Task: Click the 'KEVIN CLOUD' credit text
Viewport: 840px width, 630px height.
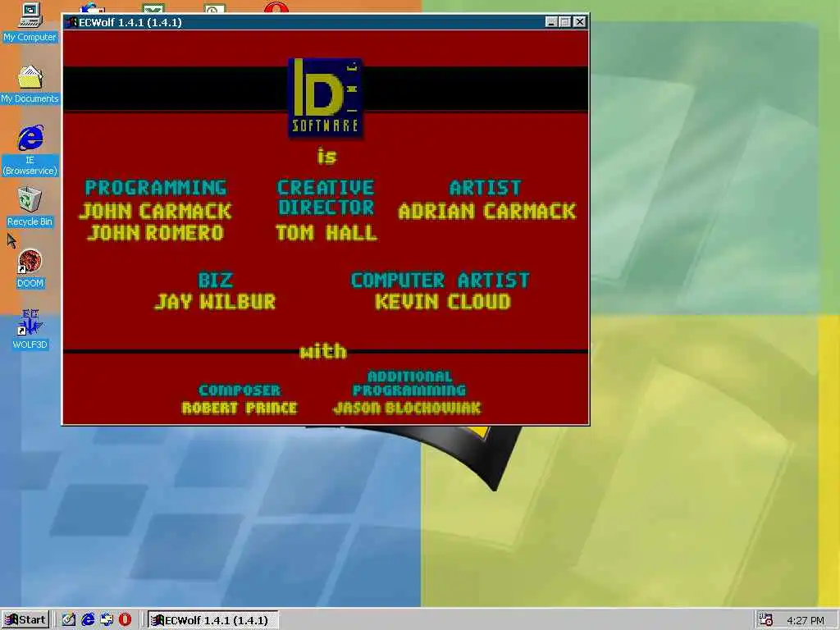Action: (442, 302)
